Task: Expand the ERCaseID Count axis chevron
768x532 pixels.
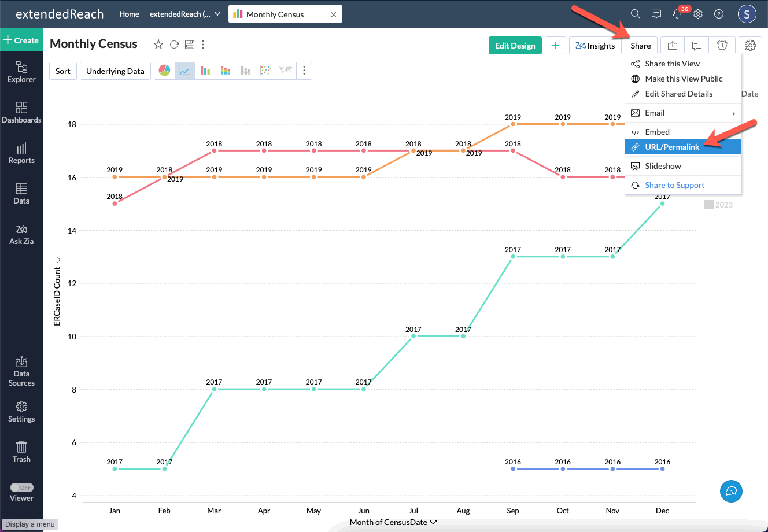Action: (x=58, y=260)
